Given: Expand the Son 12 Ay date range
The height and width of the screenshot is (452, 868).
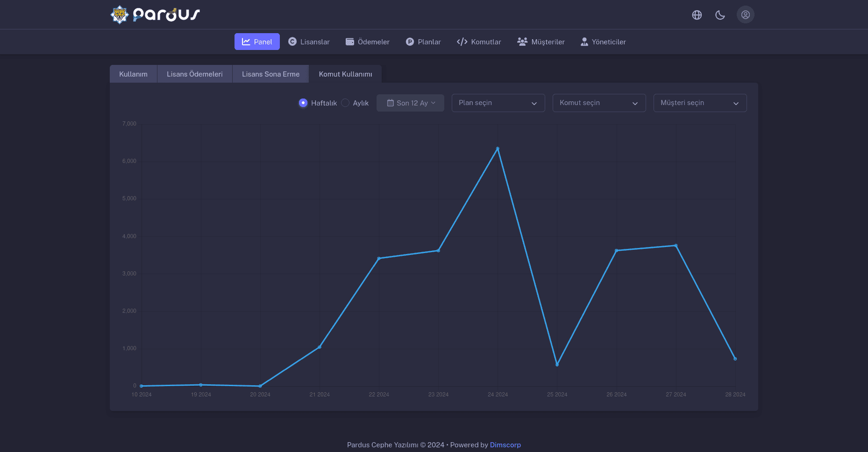Looking at the screenshot, I should pyautogui.click(x=410, y=103).
